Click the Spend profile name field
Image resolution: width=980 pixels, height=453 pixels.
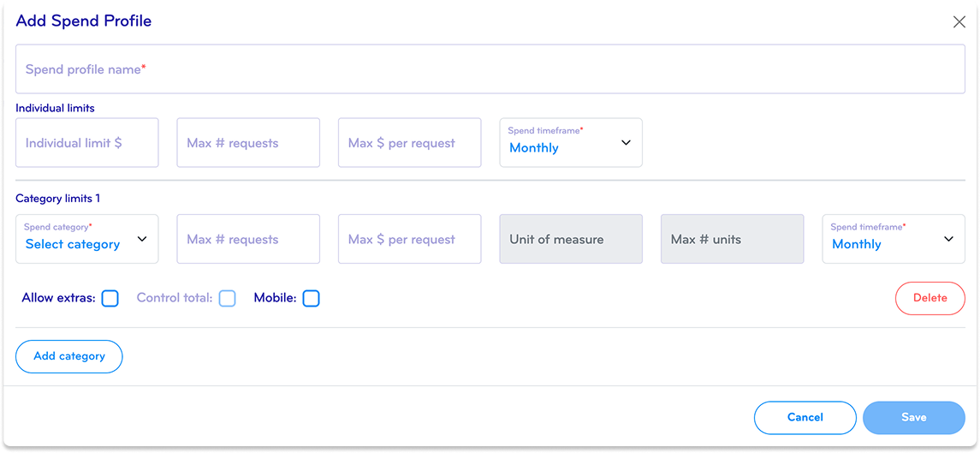490,69
